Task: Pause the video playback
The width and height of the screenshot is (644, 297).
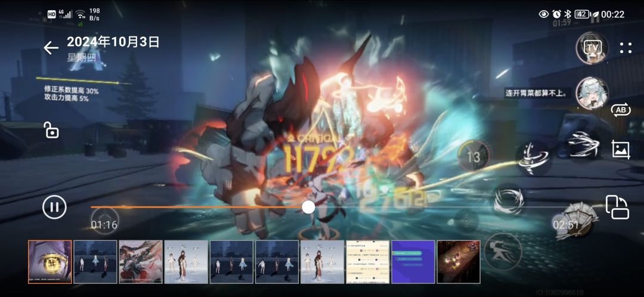Action: tap(54, 206)
